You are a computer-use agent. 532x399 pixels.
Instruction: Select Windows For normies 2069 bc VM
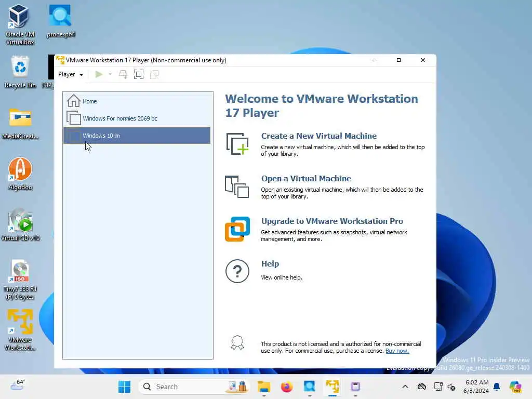point(137,118)
